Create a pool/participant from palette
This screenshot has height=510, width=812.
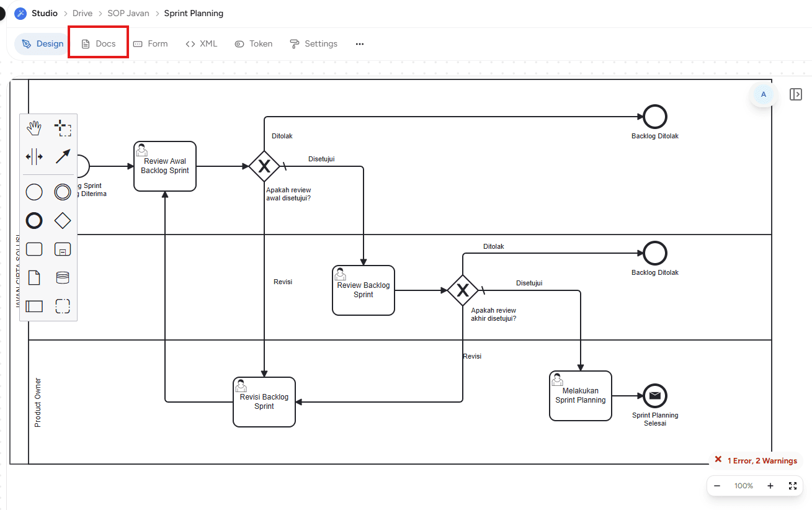pos(34,306)
